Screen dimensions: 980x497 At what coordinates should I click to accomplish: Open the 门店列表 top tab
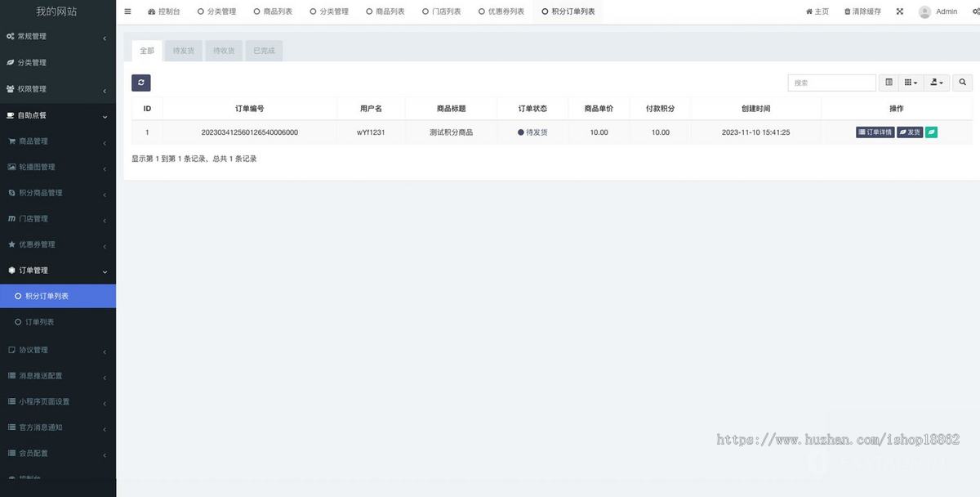(x=442, y=11)
